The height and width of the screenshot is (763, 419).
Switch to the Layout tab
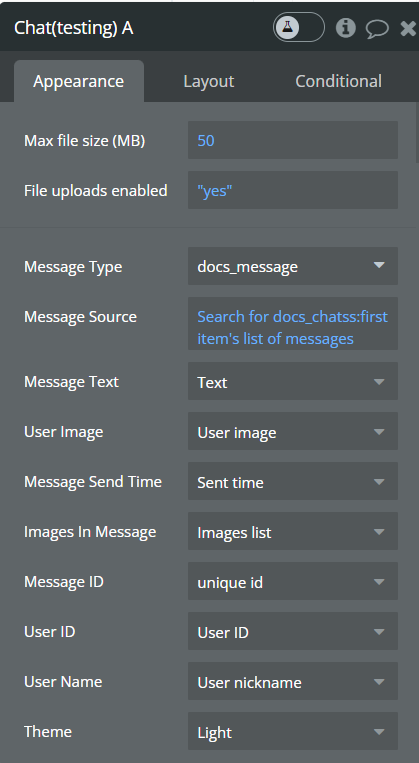pyautogui.click(x=209, y=81)
